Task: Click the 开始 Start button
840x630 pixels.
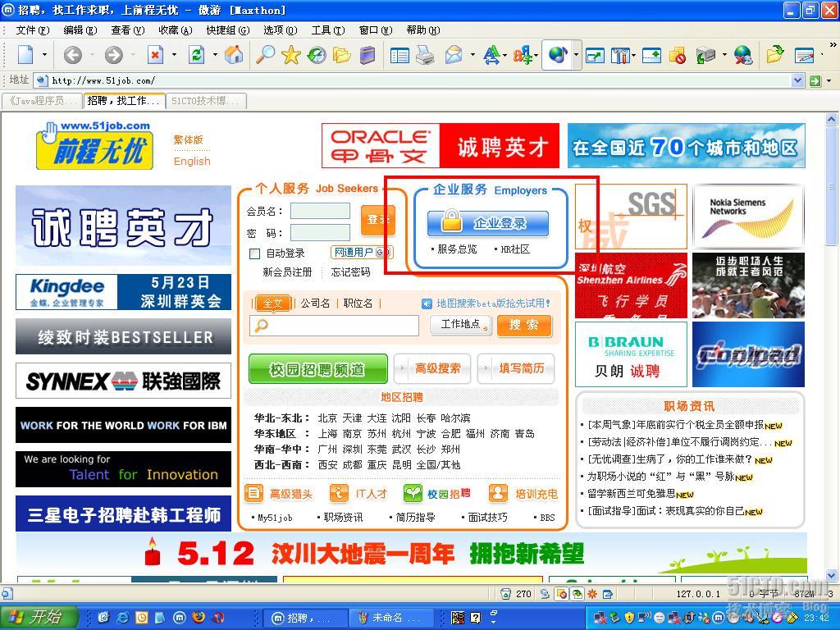Action: pyautogui.click(x=39, y=618)
